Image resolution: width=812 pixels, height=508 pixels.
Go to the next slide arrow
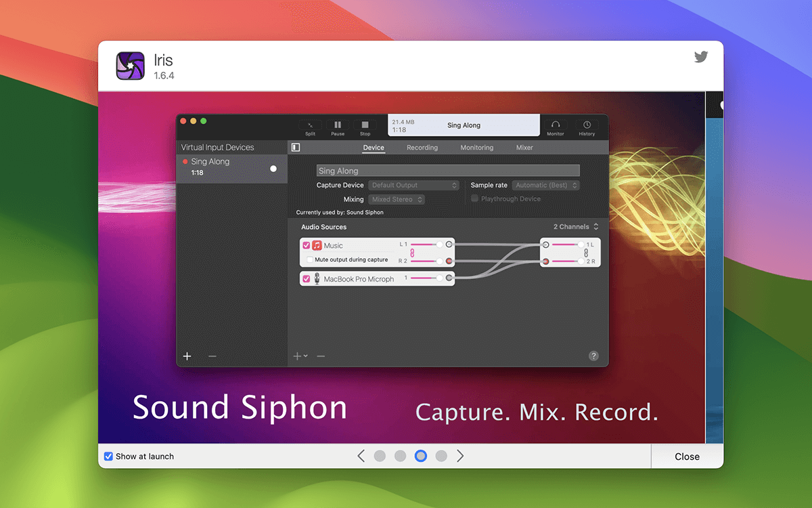coord(460,456)
